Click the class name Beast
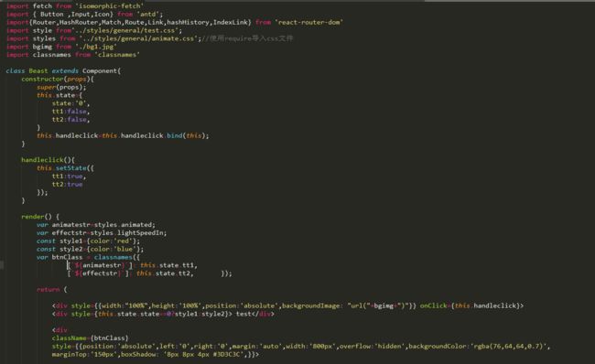Viewport: 595px width, 364px height. coord(38,71)
